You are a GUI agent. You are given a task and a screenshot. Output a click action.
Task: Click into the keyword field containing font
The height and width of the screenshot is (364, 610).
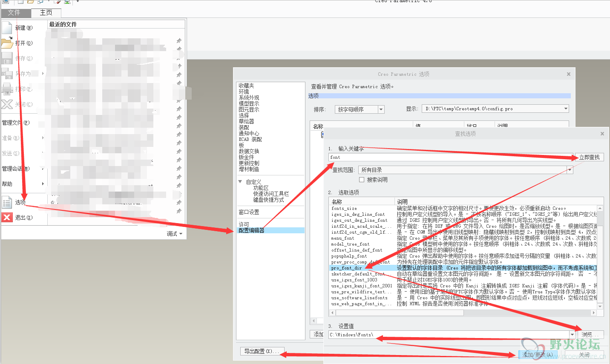451,157
